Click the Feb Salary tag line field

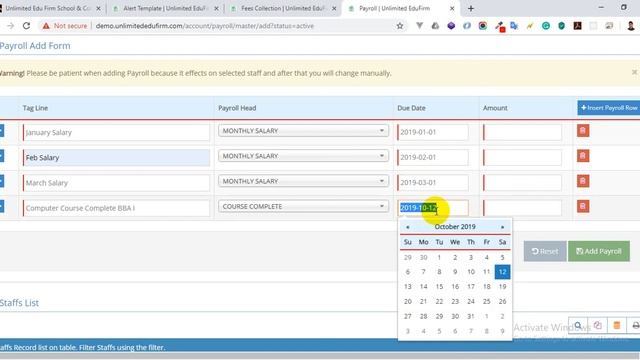116,158
